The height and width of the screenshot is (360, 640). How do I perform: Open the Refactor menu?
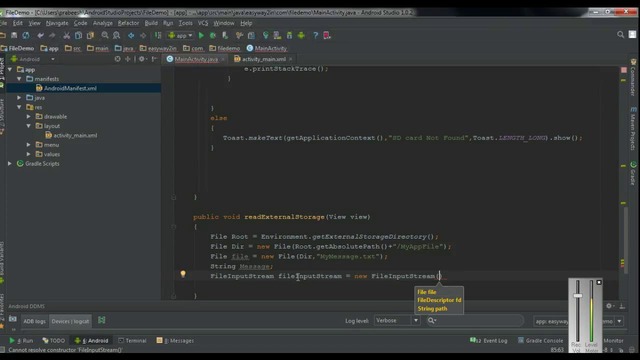coord(128,23)
